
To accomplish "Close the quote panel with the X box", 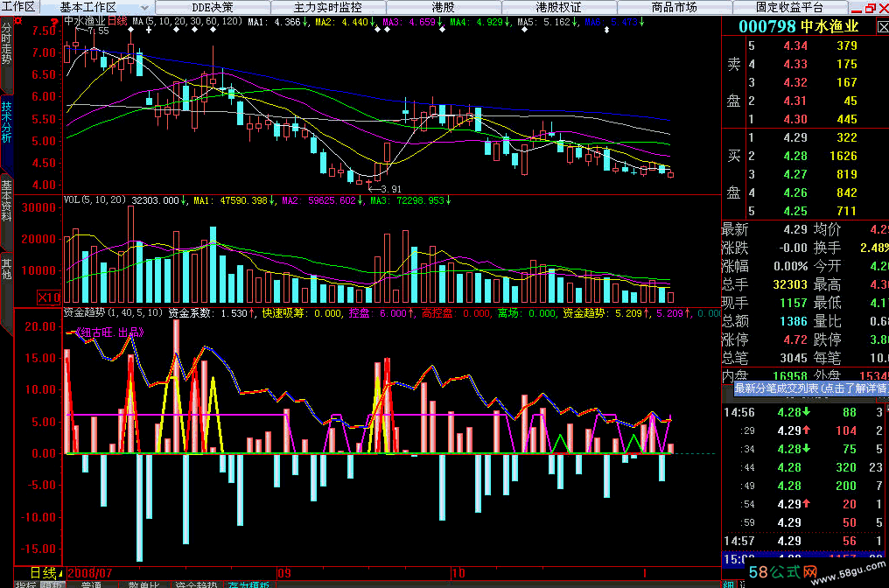I will (883, 26).
